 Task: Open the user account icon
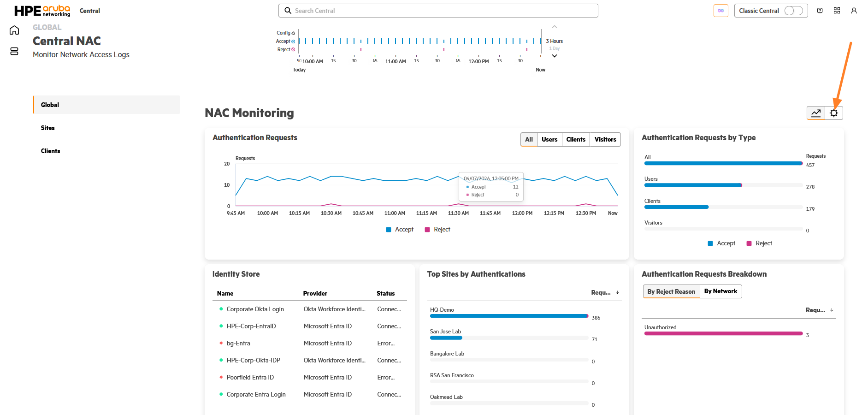click(x=854, y=11)
